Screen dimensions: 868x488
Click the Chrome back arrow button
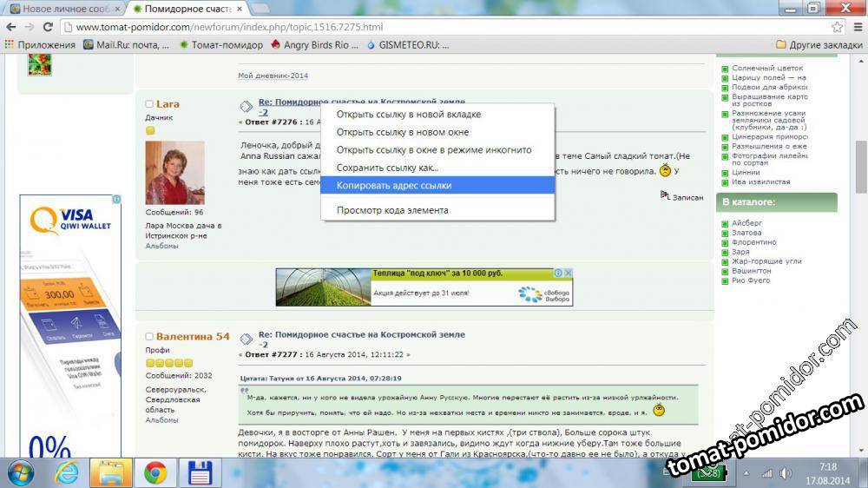coord(10,27)
